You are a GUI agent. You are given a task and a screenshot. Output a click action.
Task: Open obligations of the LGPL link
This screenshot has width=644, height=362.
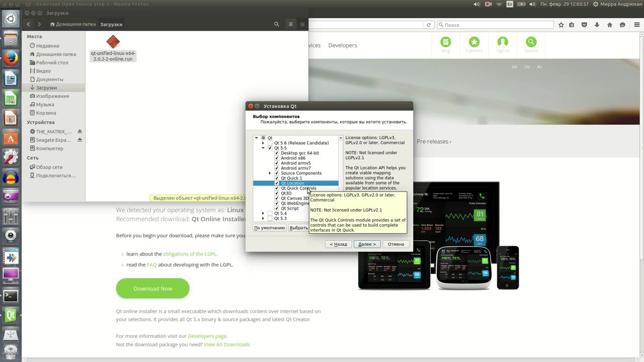tap(190, 254)
